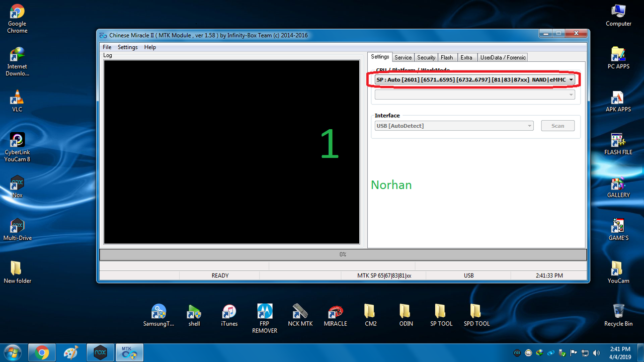The image size is (644, 362).
Task: Open shell desktop shortcut
Action: click(194, 315)
